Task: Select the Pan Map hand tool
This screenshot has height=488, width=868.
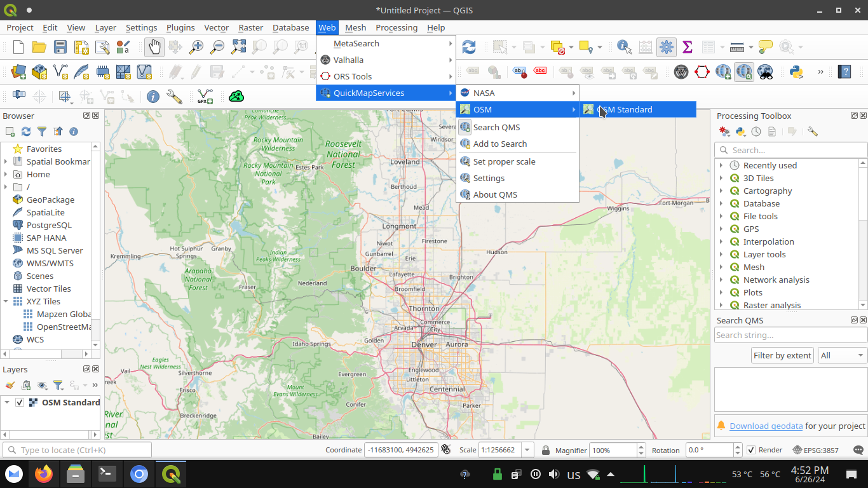Action: (154, 47)
